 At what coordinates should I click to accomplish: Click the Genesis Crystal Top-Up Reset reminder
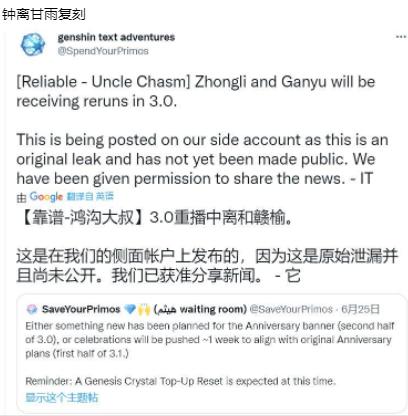click(181, 381)
